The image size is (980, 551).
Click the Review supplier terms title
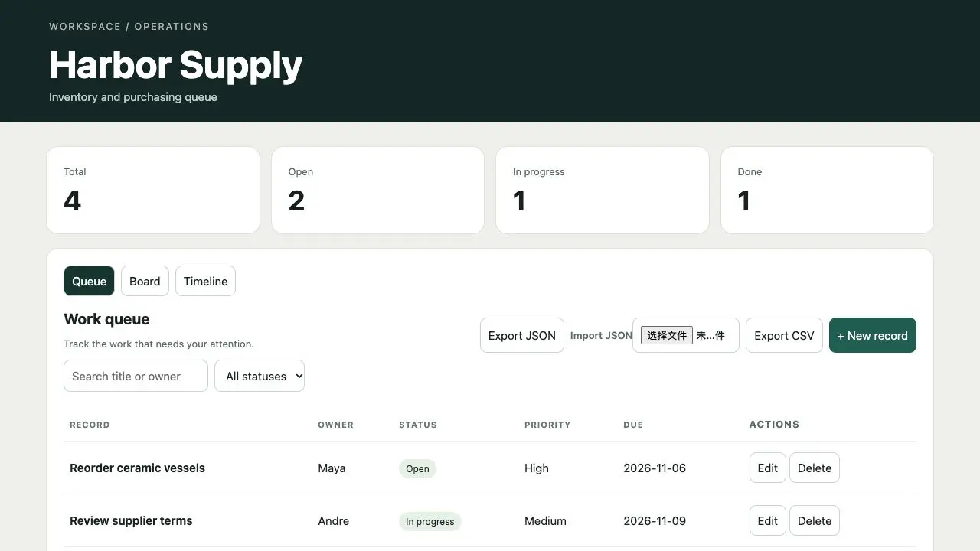131,520
